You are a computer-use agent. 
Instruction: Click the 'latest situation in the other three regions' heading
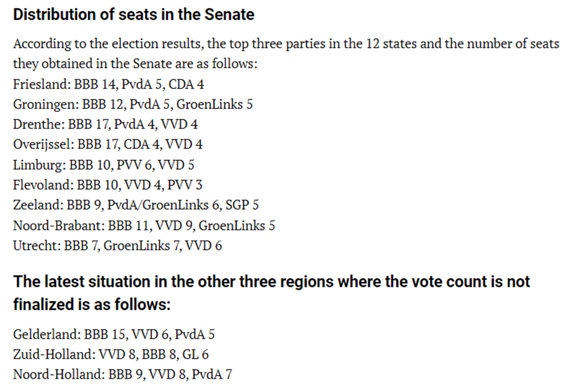271,293
